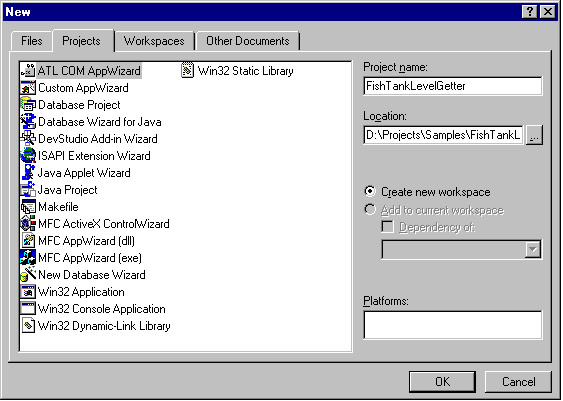Pick the Database Project icon

click(x=28, y=105)
